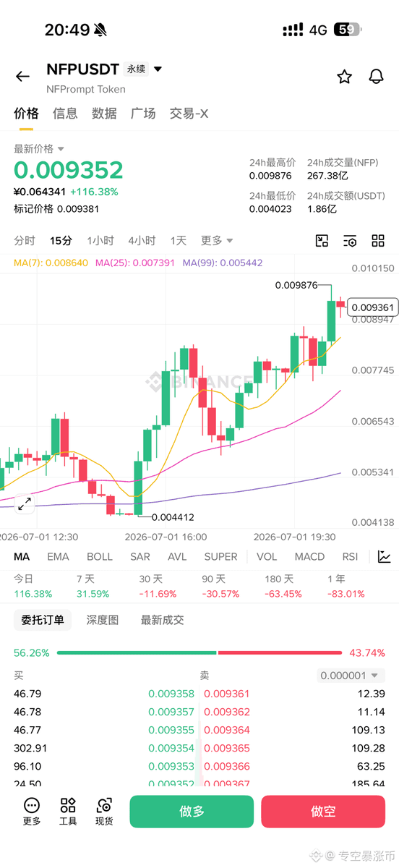
Task: Select 1小时 timeframe
Action: pos(100,241)
